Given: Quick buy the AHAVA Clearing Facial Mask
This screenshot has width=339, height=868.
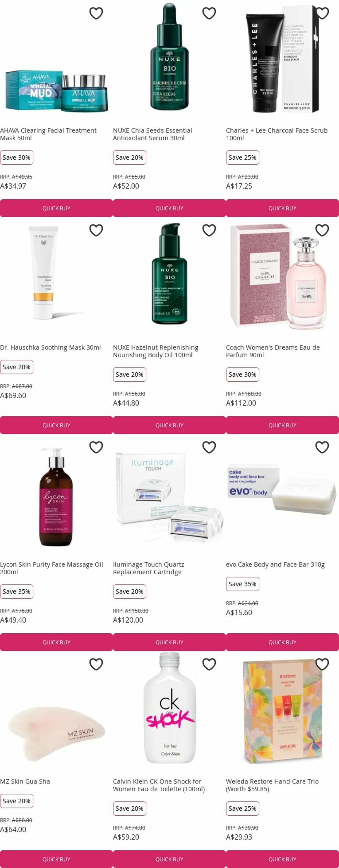Looking at the screenshot, I should point(56,208).
